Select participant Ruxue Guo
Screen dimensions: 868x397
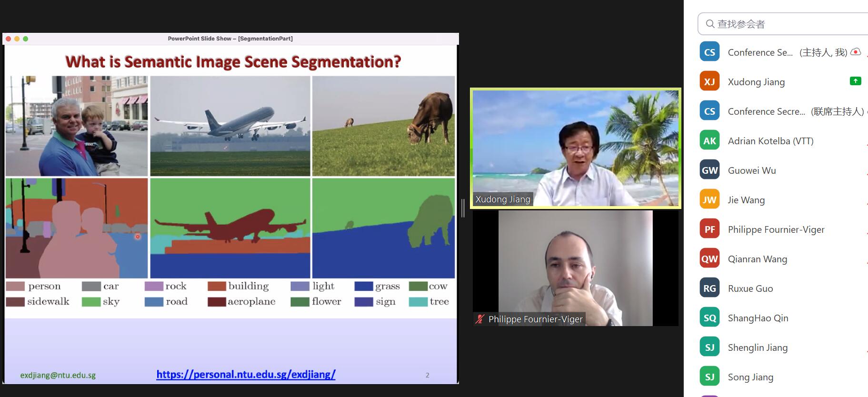pyautogui.click(x=750, y=288)
